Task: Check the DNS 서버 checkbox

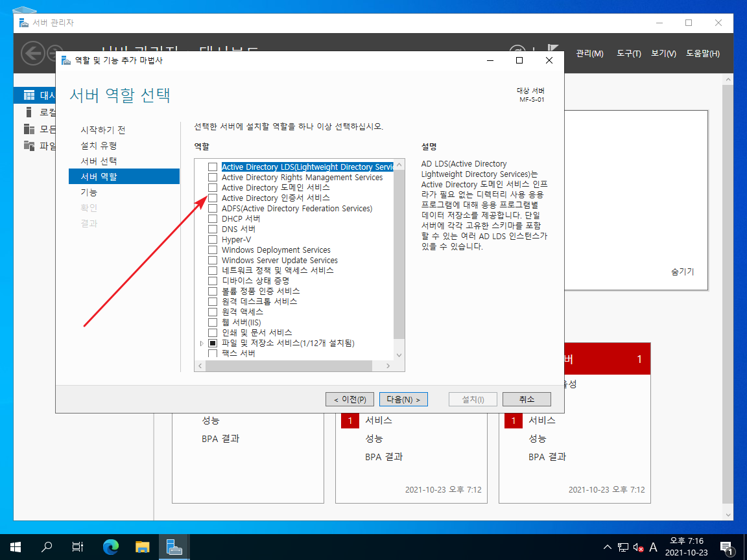Action: pyautogui.click(x=213, y=229)
